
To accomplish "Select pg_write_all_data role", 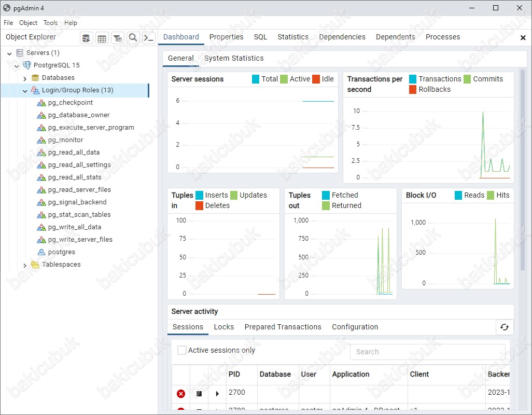I will point(75,227).
